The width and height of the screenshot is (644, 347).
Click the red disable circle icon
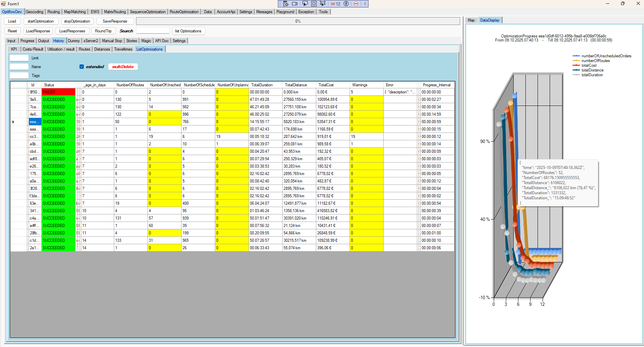pos(356,4)
